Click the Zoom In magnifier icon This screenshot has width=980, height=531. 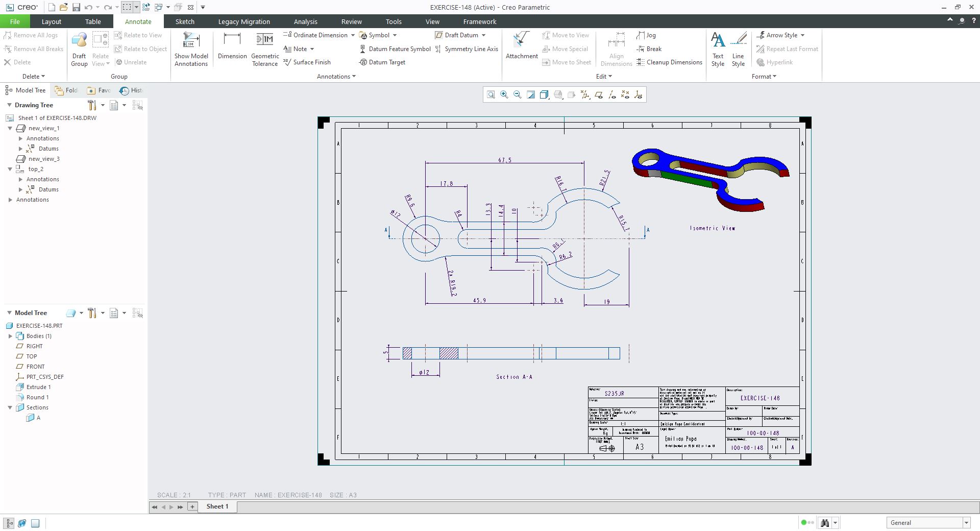(x=504, y=95)
